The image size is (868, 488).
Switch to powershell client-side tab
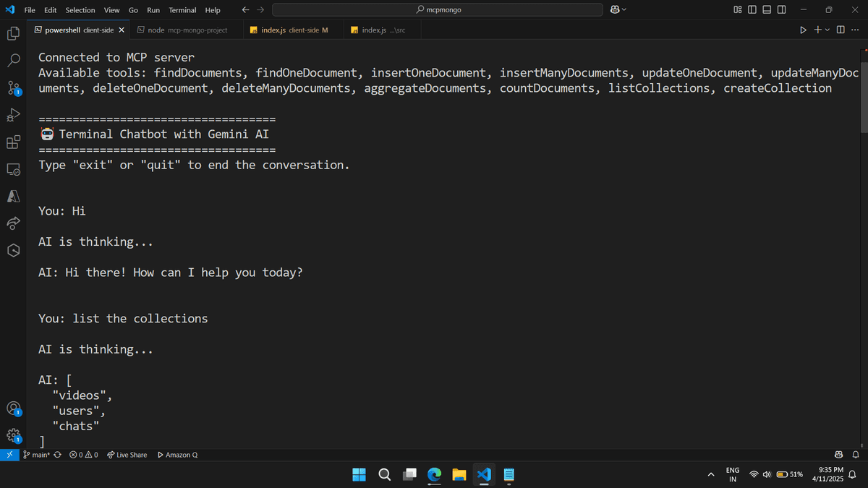click(80, 30)
